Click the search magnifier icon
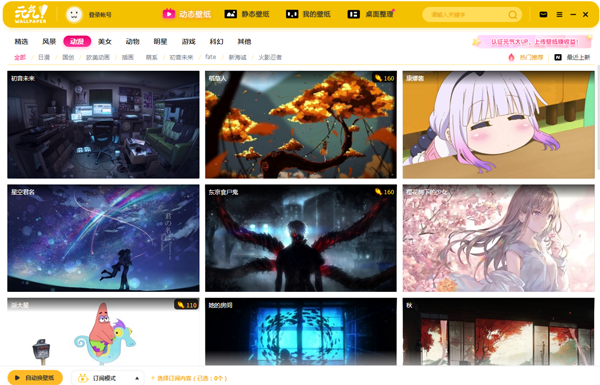 pos(513,15)
